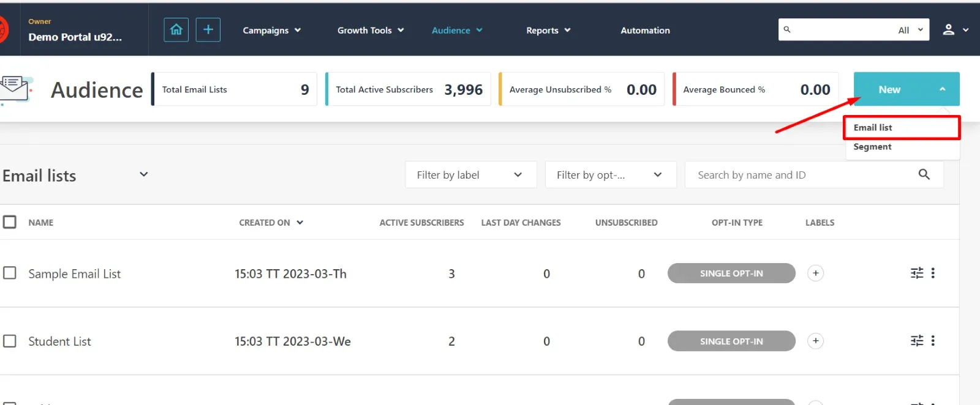Expand the Email lists view chevron
The image size is (980, 405).
(144, 174)
